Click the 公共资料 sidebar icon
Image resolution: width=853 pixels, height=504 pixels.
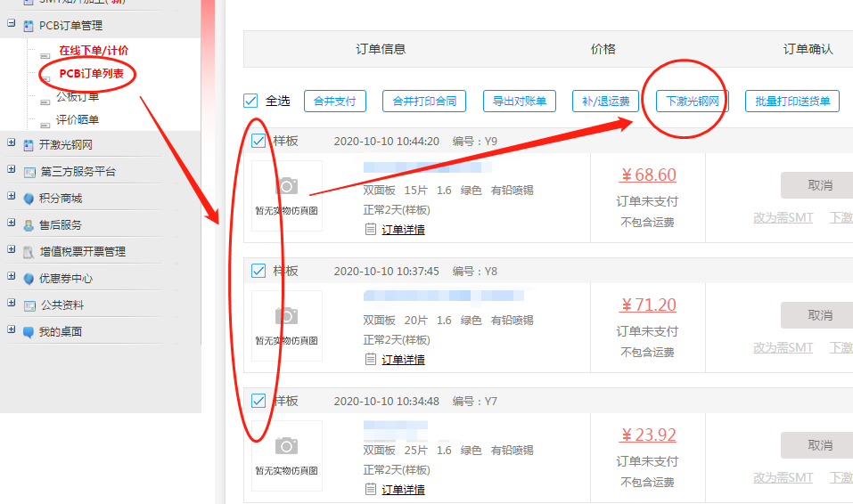click(x=29, y=305)
